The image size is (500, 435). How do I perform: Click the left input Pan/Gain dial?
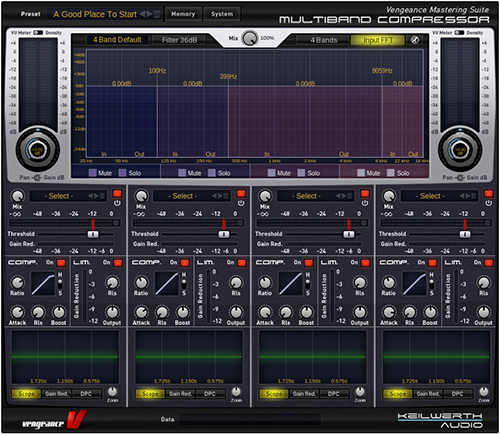[x=37, y=149]
